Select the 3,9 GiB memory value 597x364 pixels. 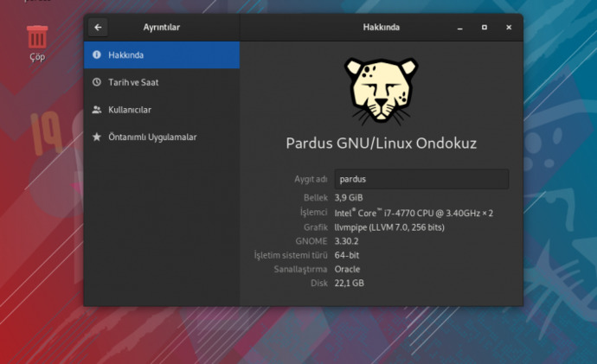[349, 198]
